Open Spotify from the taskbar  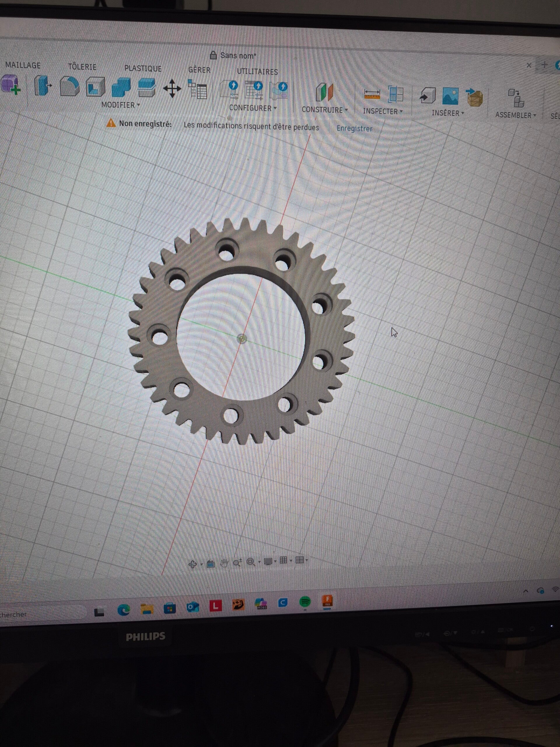tap(305, 602)
